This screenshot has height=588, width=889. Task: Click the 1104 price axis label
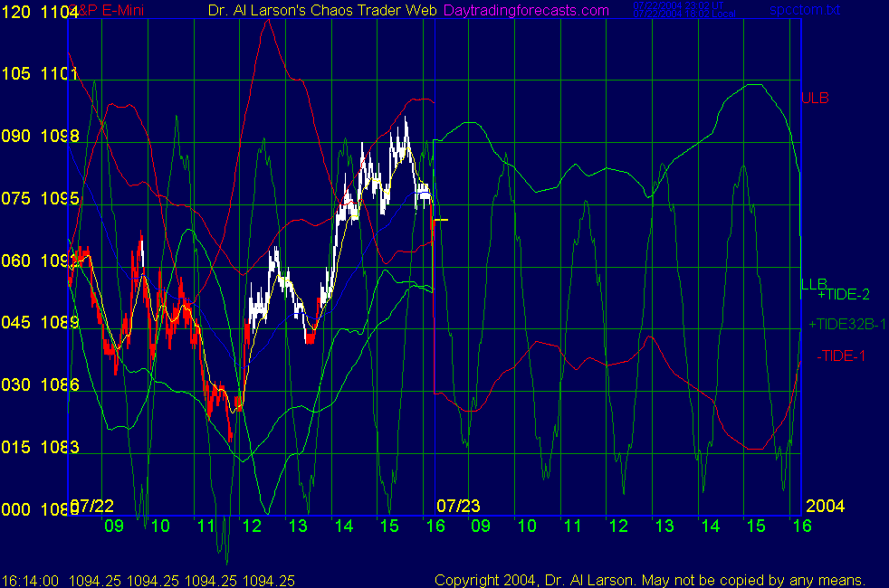click(x=60, y=12)
